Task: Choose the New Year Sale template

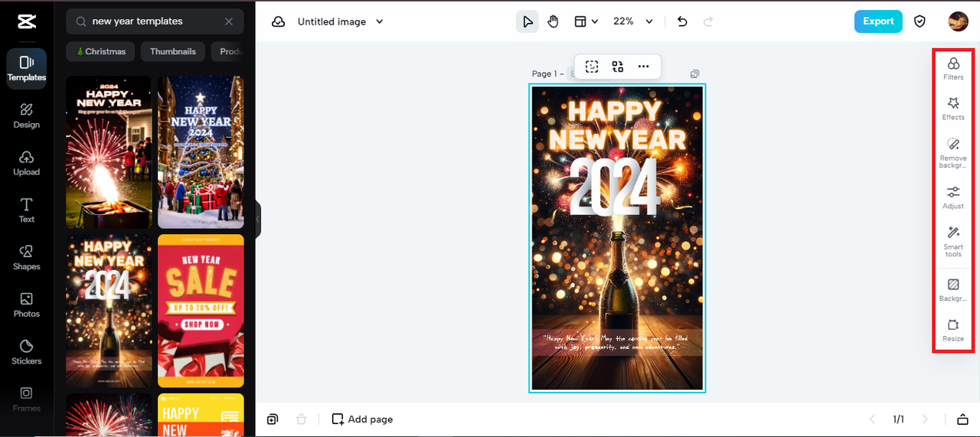Action: (x=201, y=311)
